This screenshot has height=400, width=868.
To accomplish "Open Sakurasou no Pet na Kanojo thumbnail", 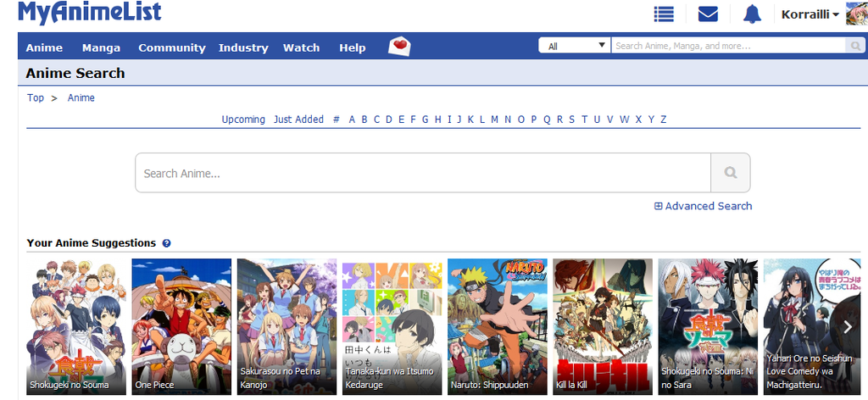I will click(x=287, y=327).
